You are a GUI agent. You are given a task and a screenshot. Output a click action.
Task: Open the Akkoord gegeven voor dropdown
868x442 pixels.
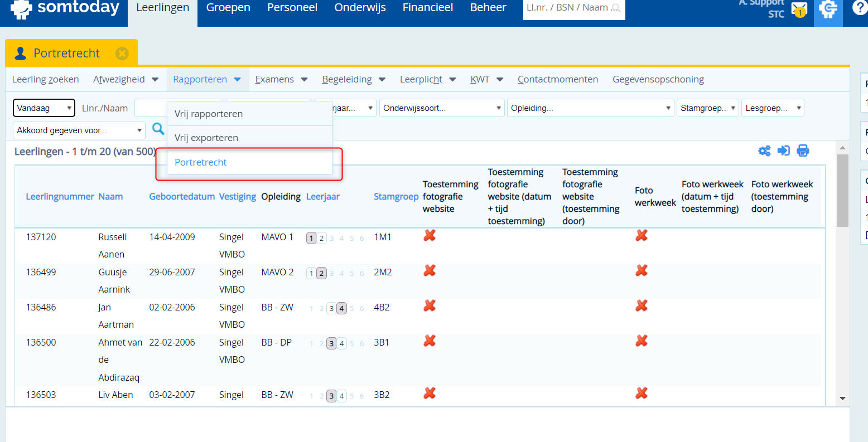79,130
